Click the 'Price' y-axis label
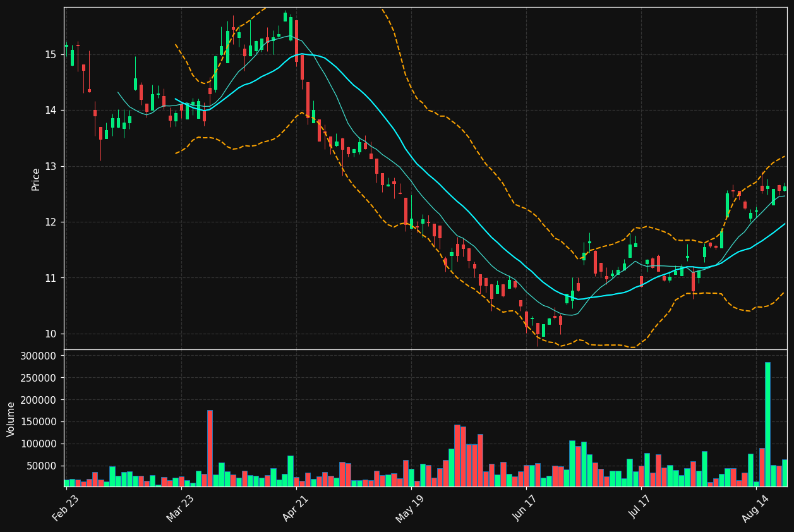The height and width of the screenshot is (532, 794). (x=36, y=179)
